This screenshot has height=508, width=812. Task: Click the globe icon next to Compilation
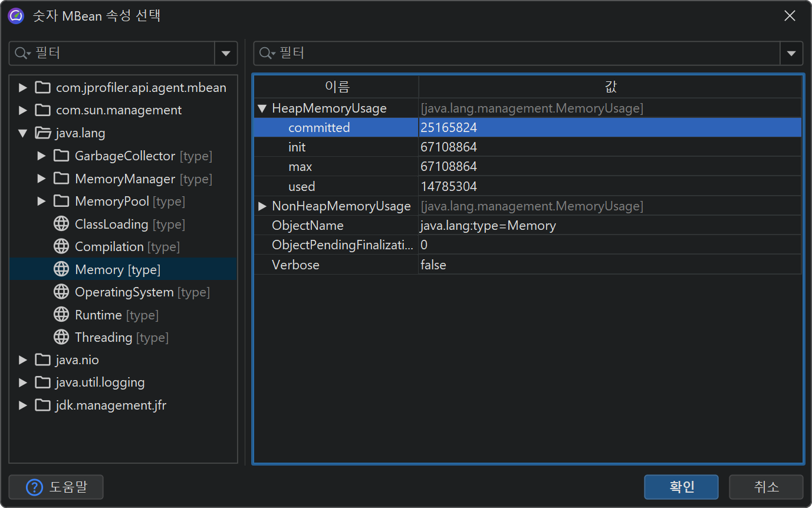tap(61, 246)
